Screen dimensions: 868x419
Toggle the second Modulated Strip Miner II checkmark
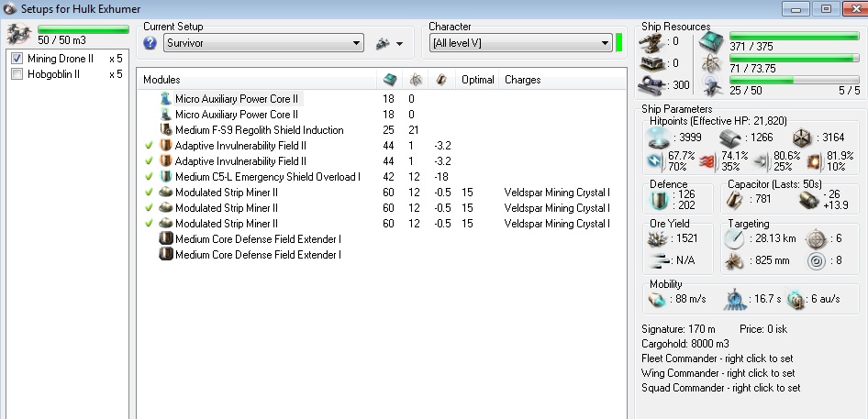pos(149,207)
